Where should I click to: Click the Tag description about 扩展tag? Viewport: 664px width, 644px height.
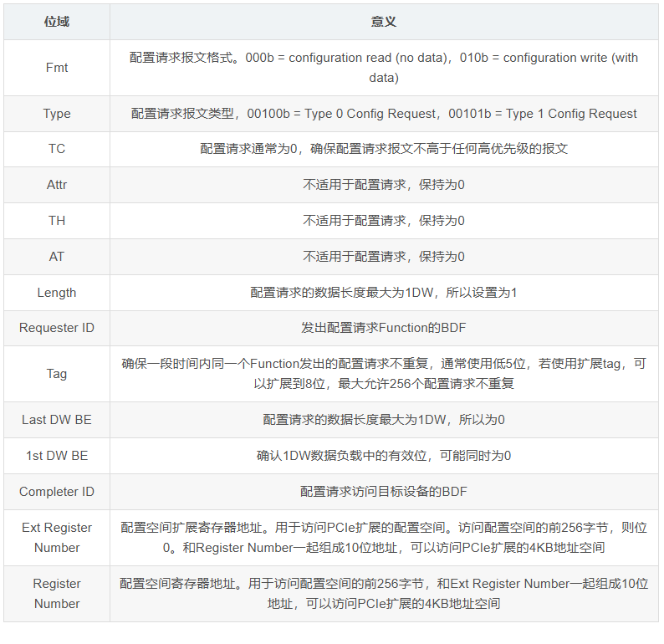[384, 374]
